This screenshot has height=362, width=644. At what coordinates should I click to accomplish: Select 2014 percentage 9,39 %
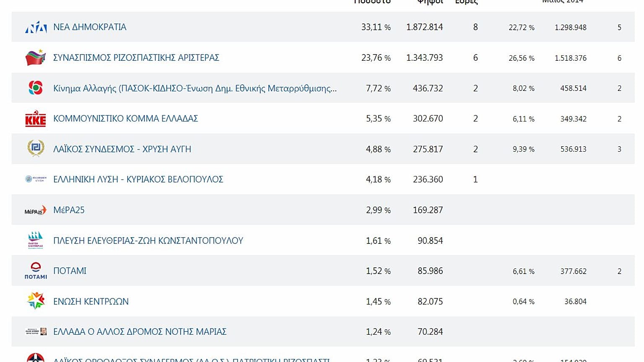click(524, 149)
